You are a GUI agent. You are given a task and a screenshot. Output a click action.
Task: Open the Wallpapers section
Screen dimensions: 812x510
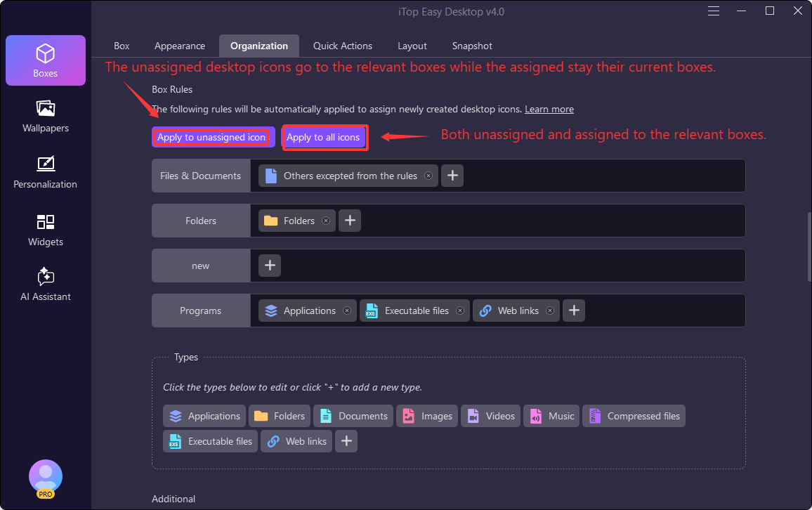click(x=46, y=117)
